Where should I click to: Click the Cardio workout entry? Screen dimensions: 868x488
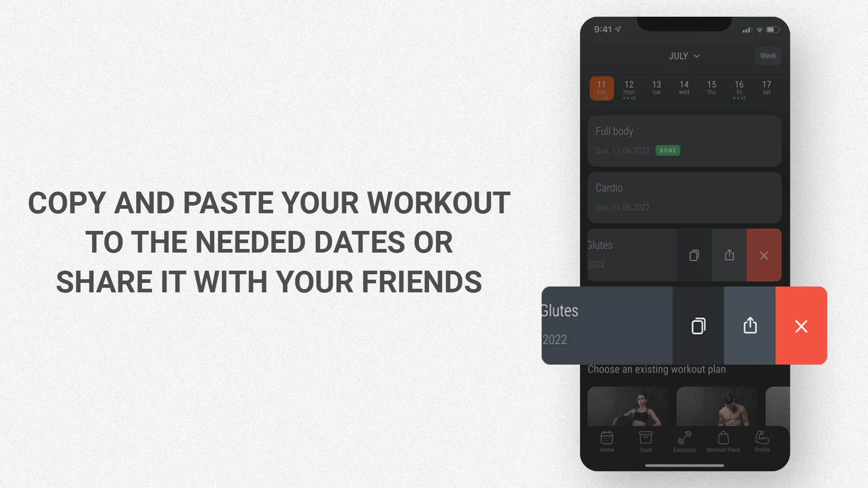pos(684,197)
